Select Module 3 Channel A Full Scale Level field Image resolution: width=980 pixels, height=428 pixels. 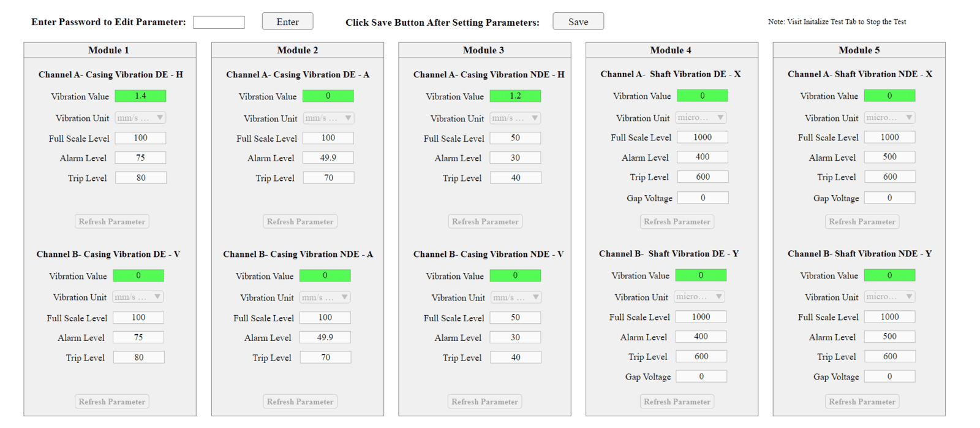coord(515,138)
